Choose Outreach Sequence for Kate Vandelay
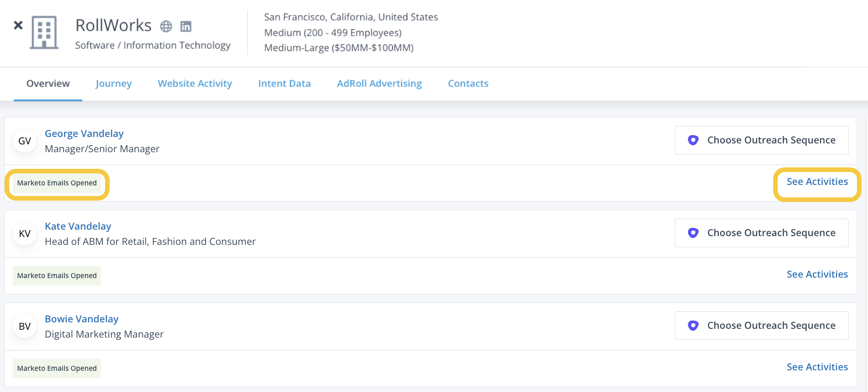 761,233
